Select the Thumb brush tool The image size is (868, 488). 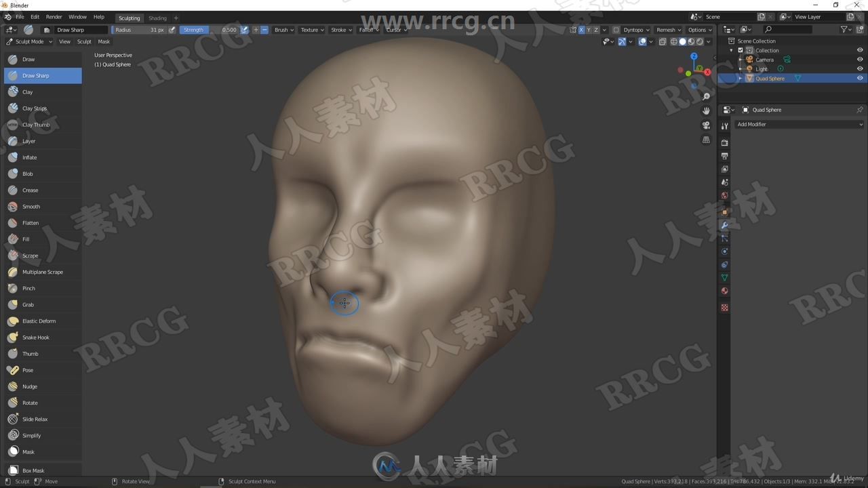43,354
